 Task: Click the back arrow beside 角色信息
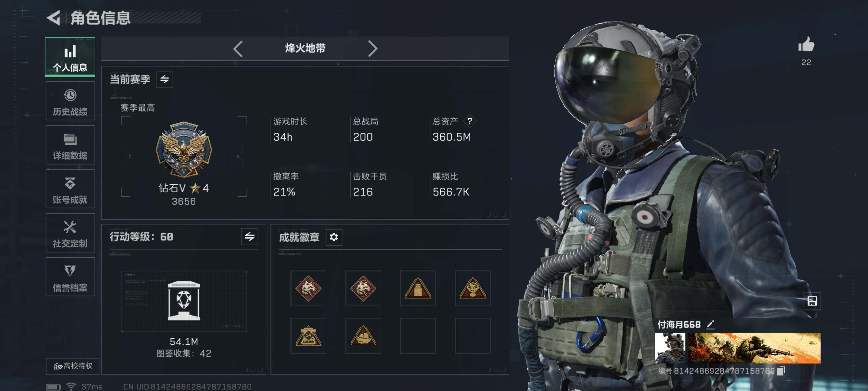pyautogui.click(x=53, y=18)
